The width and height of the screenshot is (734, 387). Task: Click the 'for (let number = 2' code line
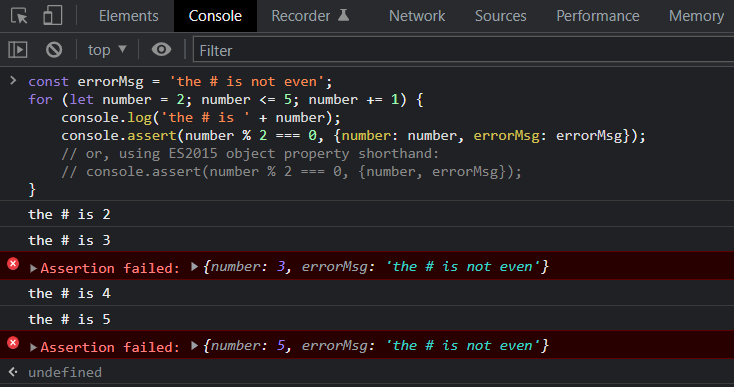(x=226, y=100)
